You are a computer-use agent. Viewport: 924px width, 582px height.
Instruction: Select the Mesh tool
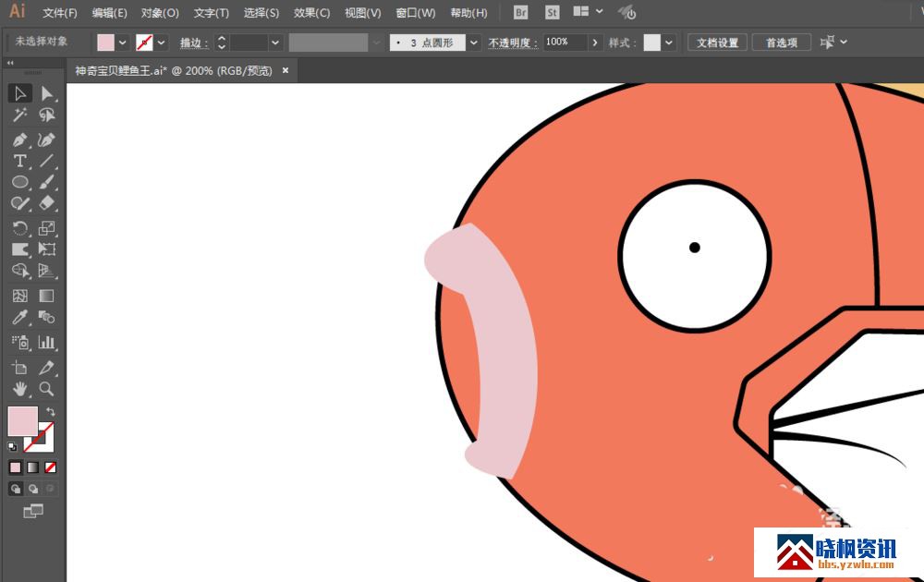click(x=20, y=296)
